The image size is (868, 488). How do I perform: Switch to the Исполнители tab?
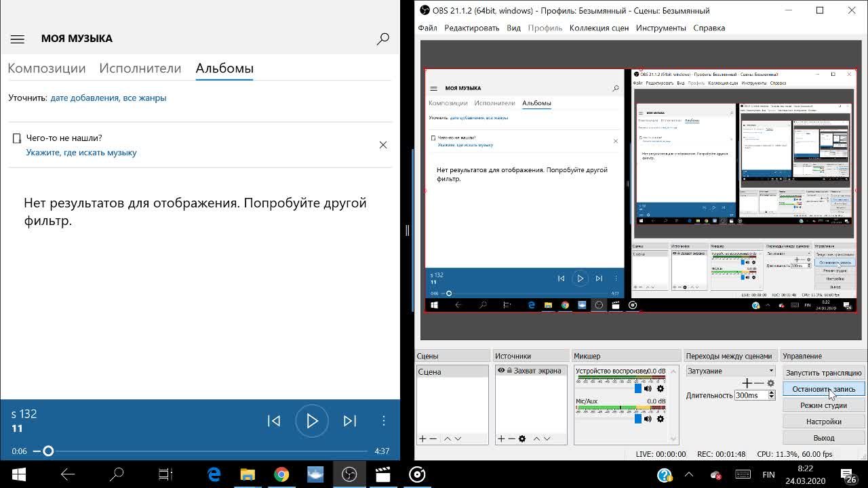coord(140,68)
